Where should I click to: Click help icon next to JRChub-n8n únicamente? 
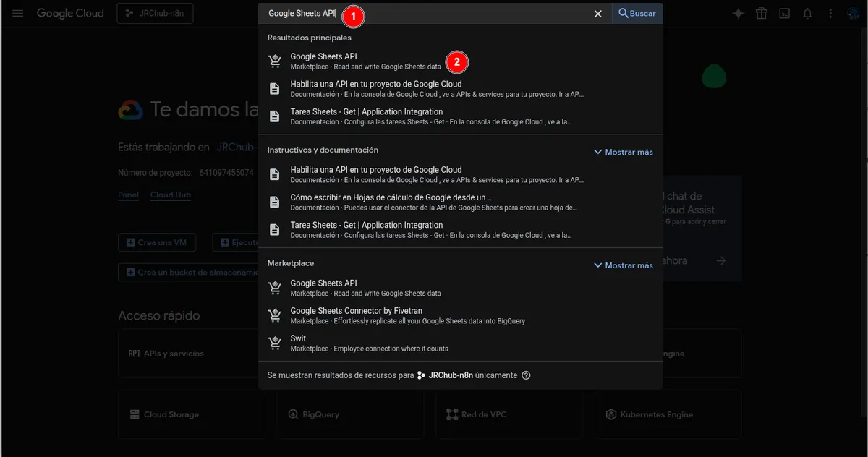coord(526,375)
